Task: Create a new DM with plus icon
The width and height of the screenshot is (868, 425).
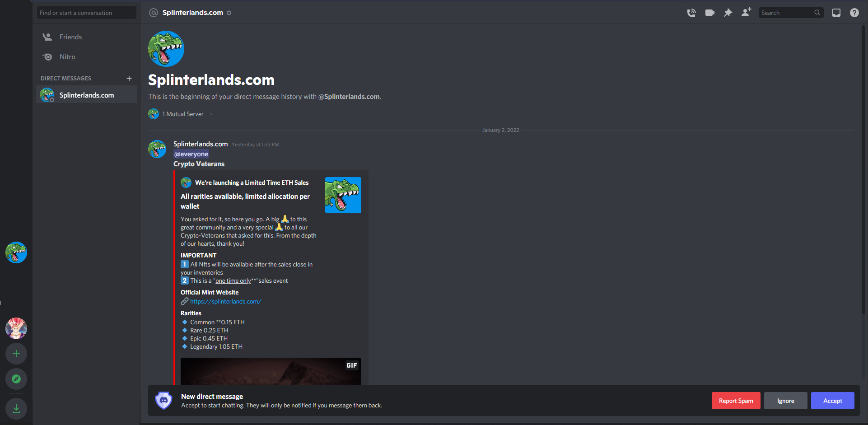Action: tap(129, 79)
